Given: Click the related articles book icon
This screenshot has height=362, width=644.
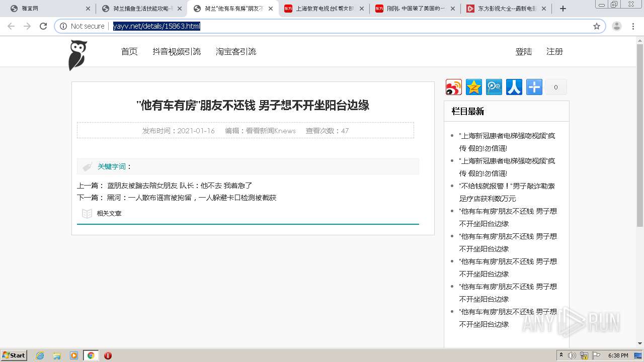Looking at the screenshot, I should (87, 214).
